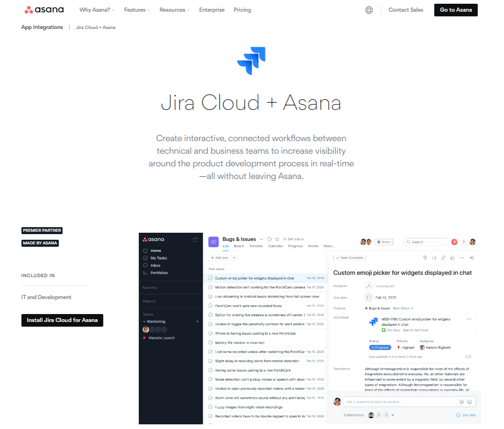Switch to the Board tab
This screenshot has height=429, width=504.
coord(239,246)
